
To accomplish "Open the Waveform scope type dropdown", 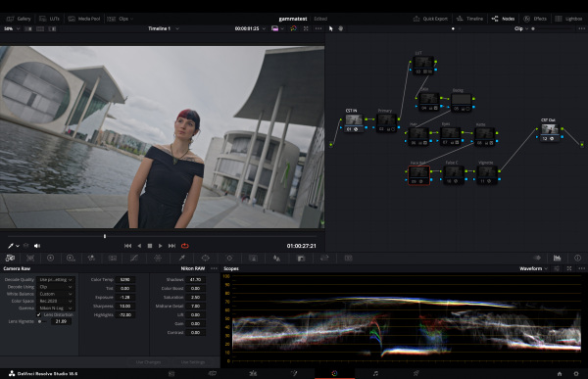I will pyautogui.click(x=533, y=268).
